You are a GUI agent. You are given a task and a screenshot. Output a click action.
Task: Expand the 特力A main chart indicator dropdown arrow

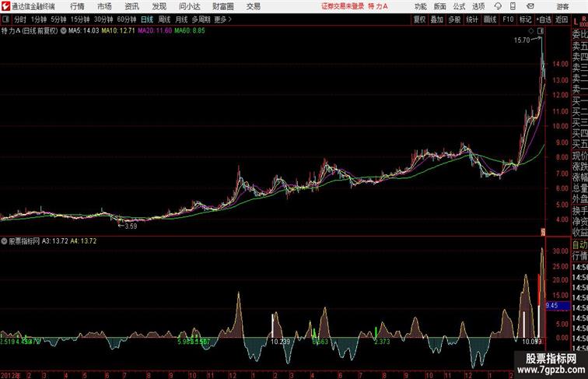63,31
